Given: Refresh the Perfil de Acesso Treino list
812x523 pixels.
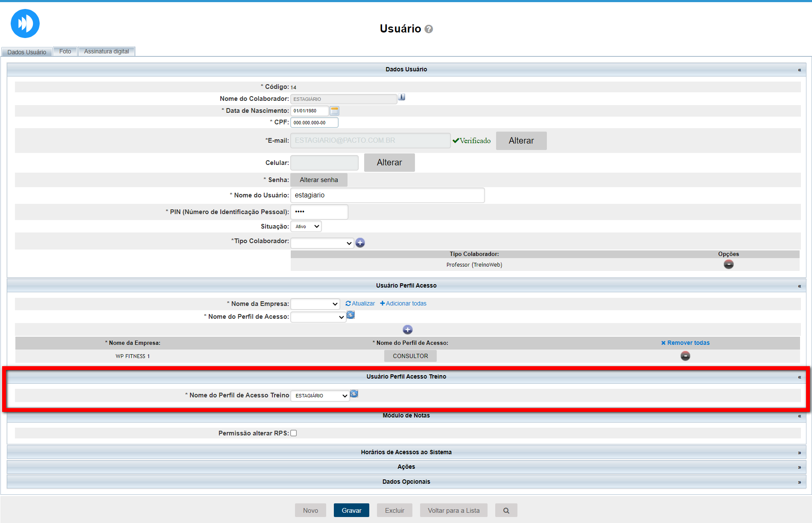Looking at the screenshot, I should pyautogui.click(x=354, y=394).
